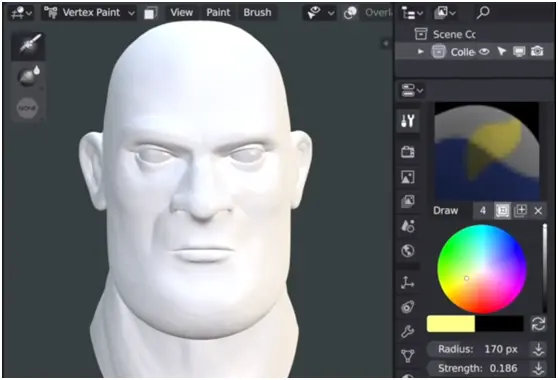
Task: Pick a color on the color wheel
Action: click(x=482, y=269)
